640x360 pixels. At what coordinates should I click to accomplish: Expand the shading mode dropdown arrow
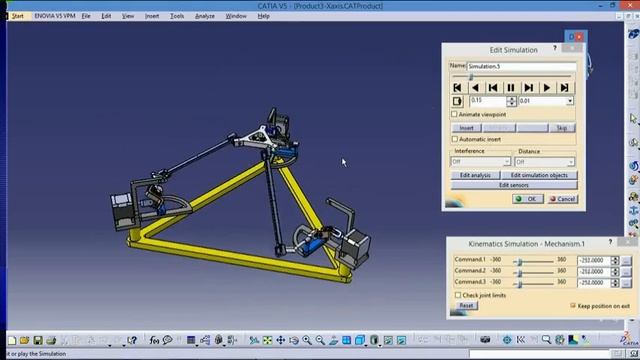click(380, 345)
